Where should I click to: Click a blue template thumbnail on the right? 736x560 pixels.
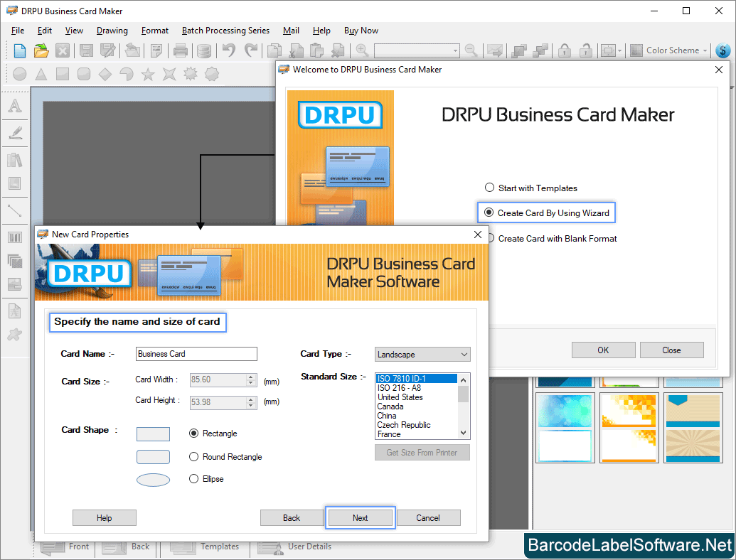click(565, 428)
